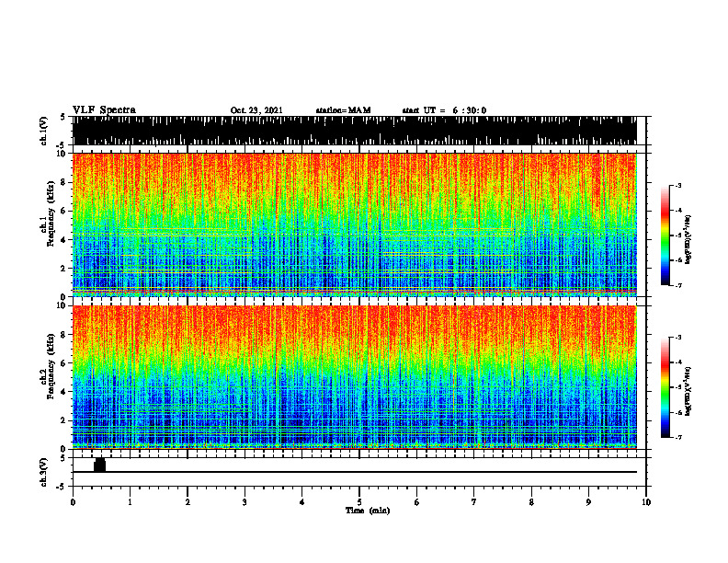Click the ch.1 colorbar log(PSD) units label
The width and height of the screenshot is (728, 563).
click(x=688, y=239)
